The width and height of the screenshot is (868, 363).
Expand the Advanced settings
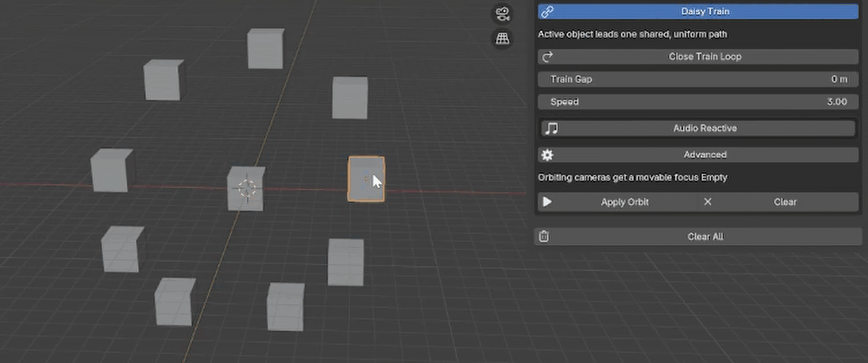click(698, 155)
